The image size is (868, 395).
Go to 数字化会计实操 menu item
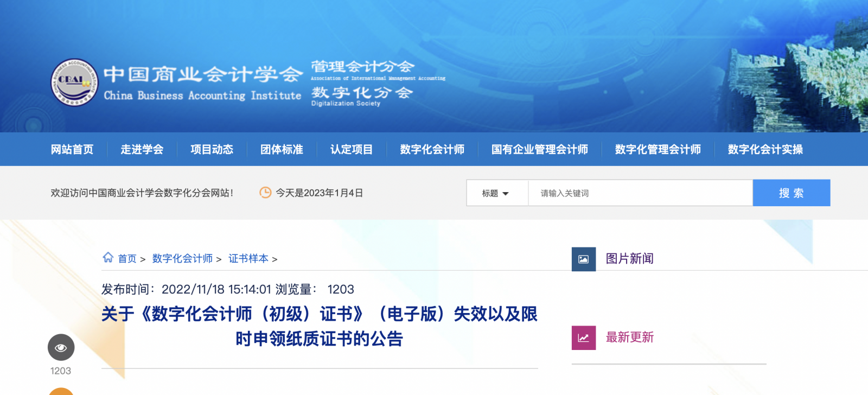coord(765,149)
